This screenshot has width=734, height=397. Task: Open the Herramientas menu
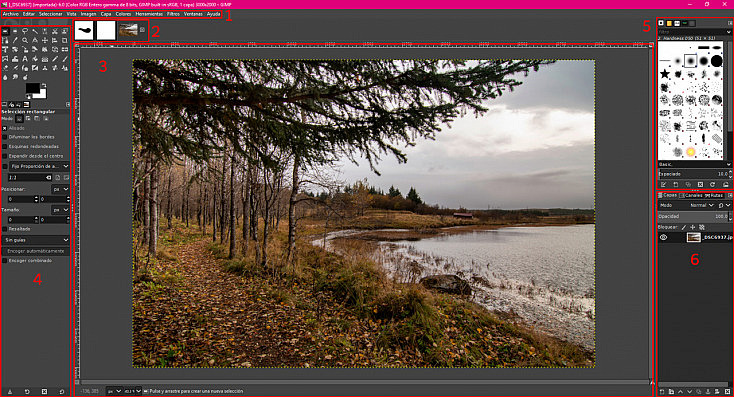tap(149, 14)
